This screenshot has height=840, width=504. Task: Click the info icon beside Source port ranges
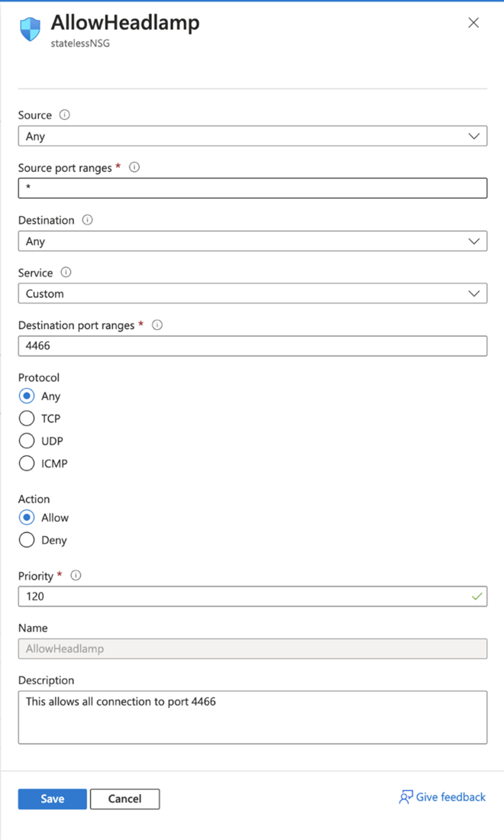click(134, 167)
